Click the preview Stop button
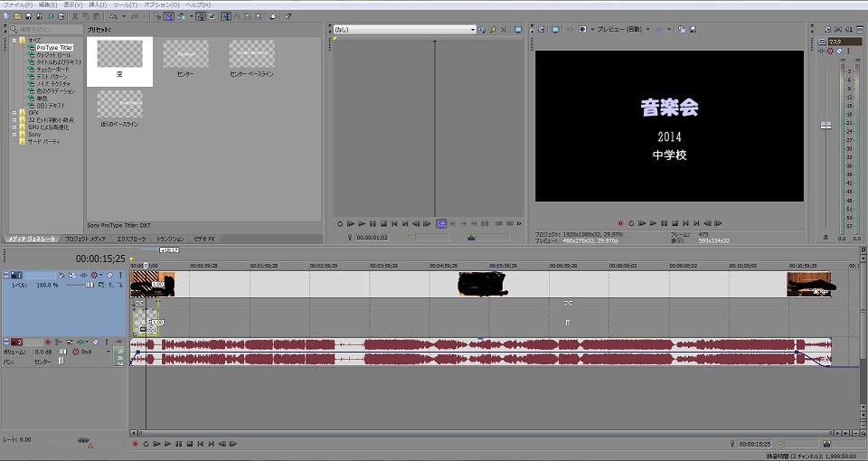The height and width of the screenshot is (461, 868). tap(675, 223)
